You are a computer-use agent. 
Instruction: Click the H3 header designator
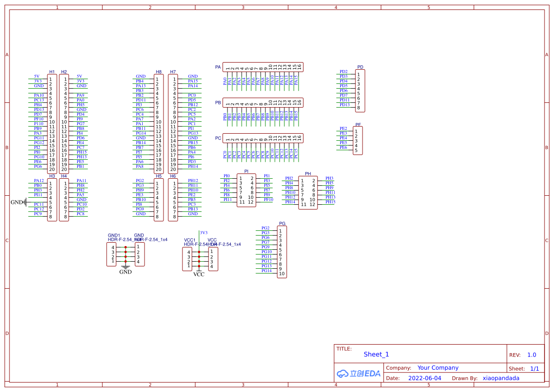point(52,176)
